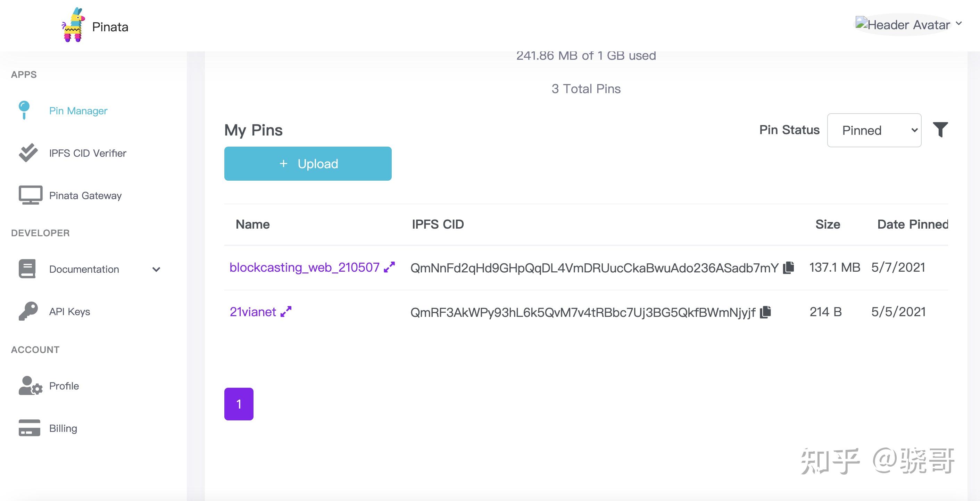The height and width of the screenshot is (501, 980).
Task: Open Pin Manager in sidebar
Action: [x=78, y=111]
